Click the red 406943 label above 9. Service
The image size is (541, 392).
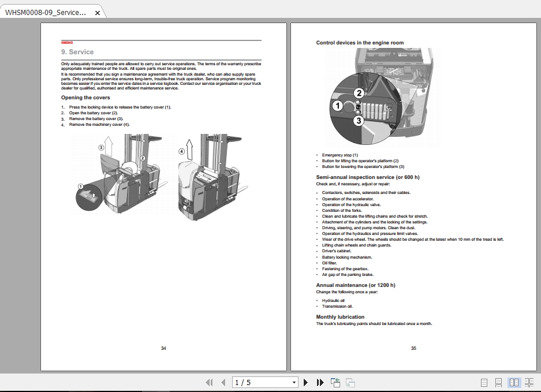(x=68, y=42)
